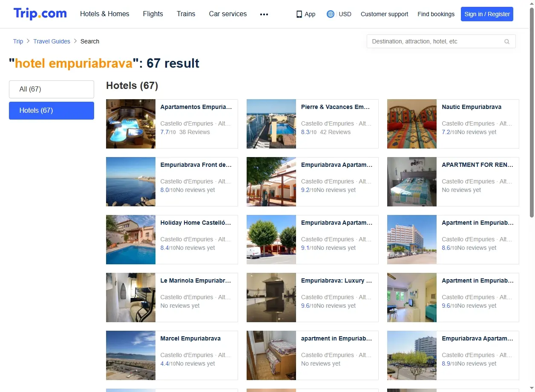Open Empuriabrava Front de... thumbnail
535x392 pixels.
click(131, 182)
